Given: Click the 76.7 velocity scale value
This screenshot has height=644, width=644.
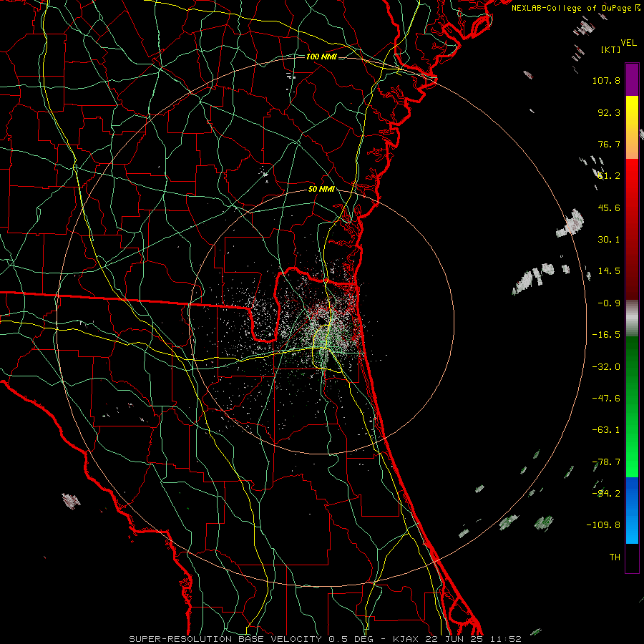Looking at the screenshot, I should (609, 144).
